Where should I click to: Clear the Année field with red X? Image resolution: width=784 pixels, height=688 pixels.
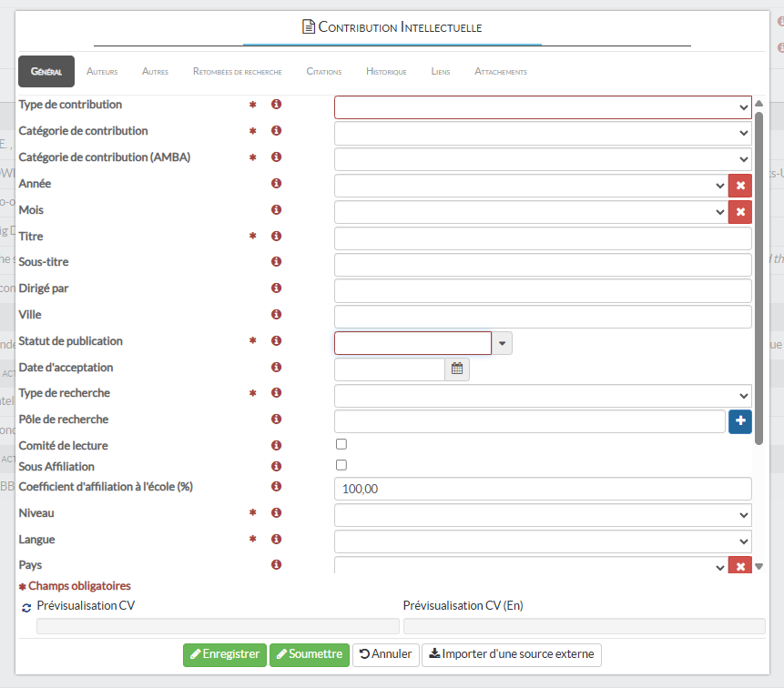[740, 186]
